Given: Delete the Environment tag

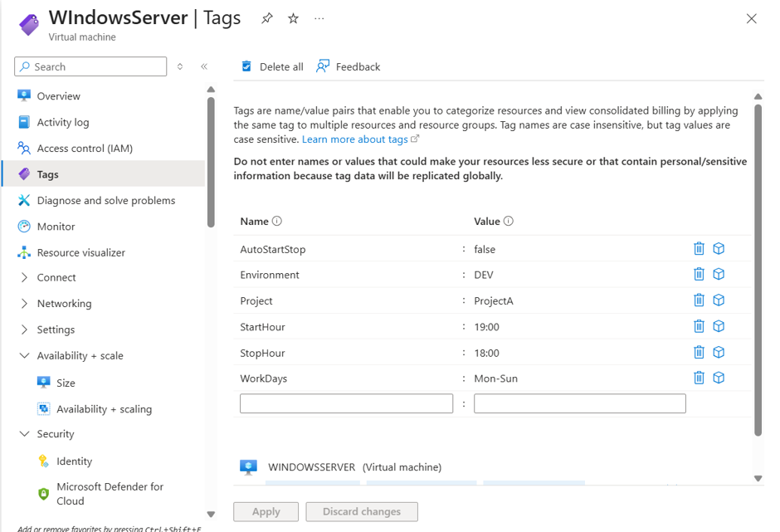Looking at the screenshot, I should (699, 274).
